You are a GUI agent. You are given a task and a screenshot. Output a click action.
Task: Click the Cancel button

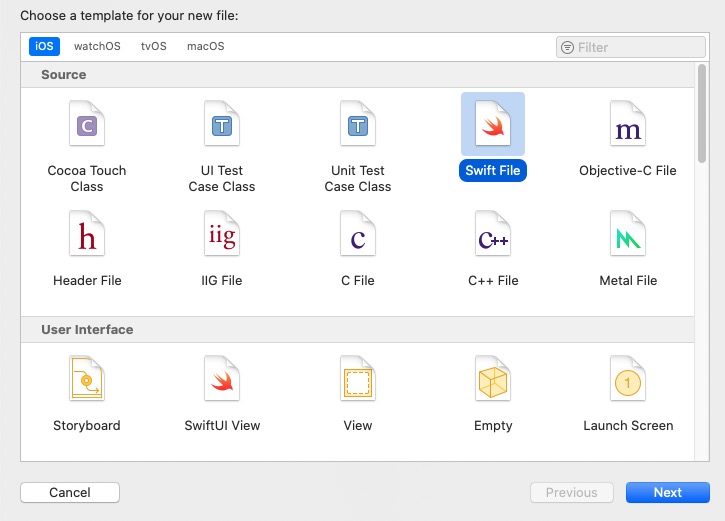click(x=70, y=492)
